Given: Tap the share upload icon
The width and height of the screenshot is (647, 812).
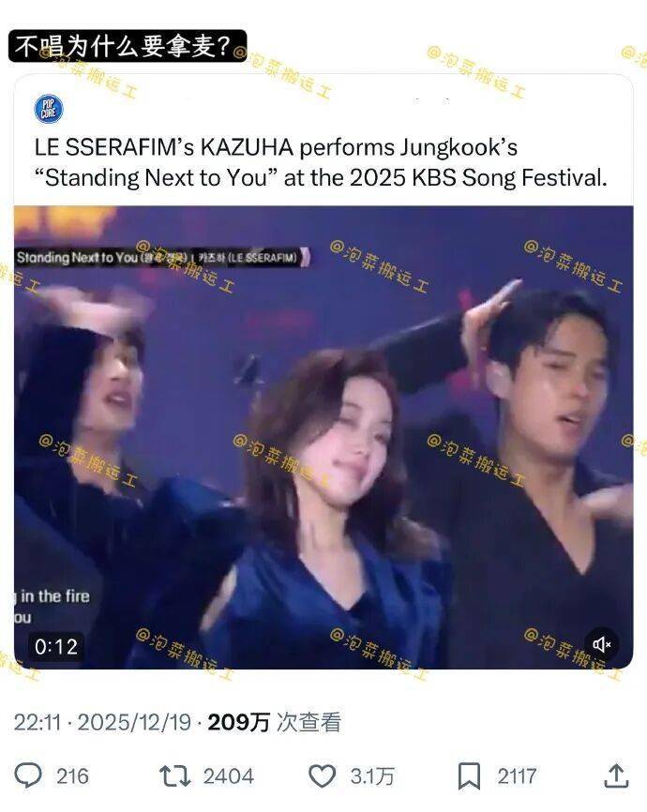Looking at the screenshot, I should [x=616, y=775].
